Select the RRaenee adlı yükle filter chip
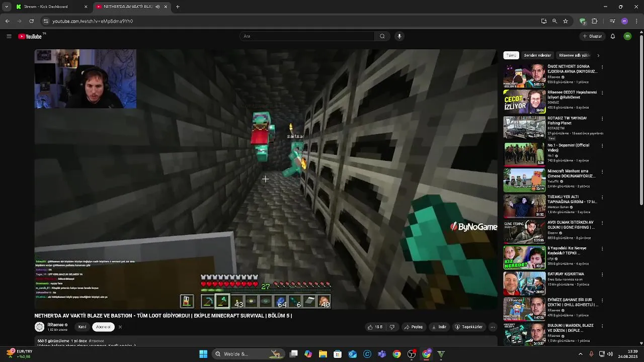644x362 pixels. 574,55
